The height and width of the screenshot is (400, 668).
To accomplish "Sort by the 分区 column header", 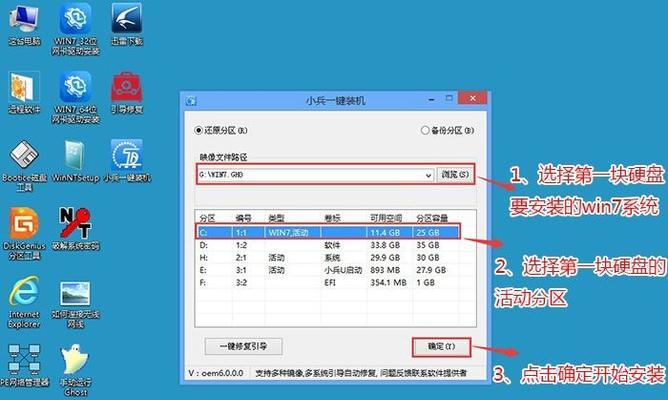I will click(207, 219).
